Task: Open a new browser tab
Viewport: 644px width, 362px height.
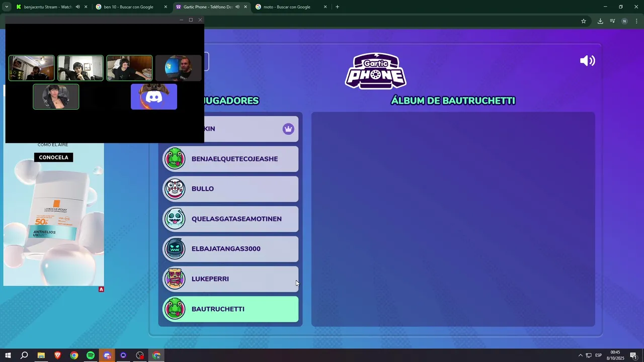Action: [337, 7]
